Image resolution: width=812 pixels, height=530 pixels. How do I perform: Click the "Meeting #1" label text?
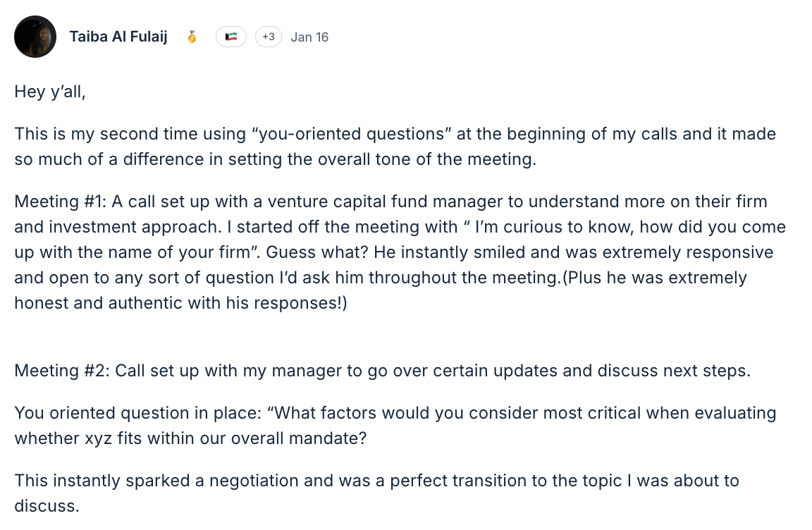coord(59,202)
